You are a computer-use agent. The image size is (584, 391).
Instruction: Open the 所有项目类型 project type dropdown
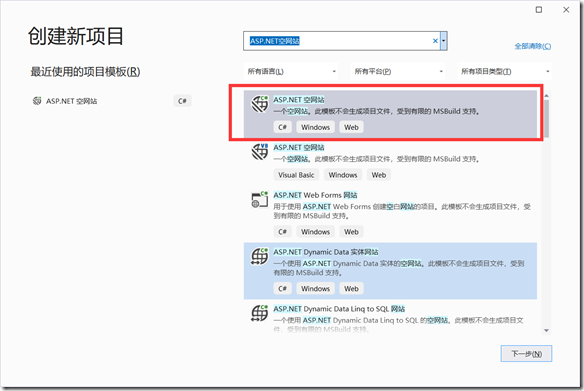coord(504,71)
